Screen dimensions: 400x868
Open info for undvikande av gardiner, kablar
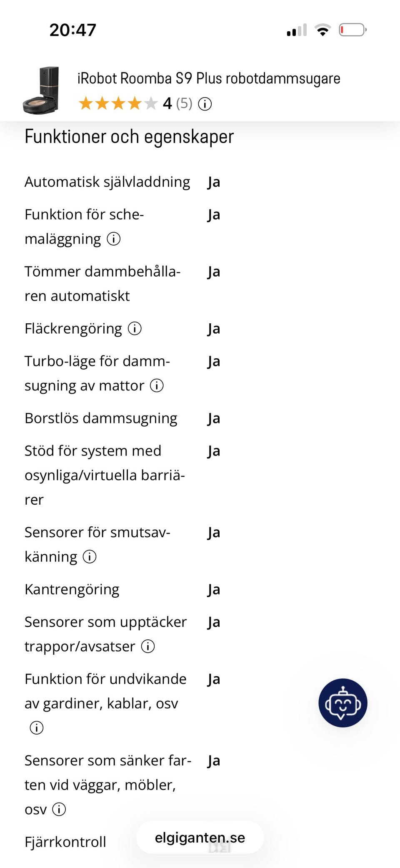37,728
